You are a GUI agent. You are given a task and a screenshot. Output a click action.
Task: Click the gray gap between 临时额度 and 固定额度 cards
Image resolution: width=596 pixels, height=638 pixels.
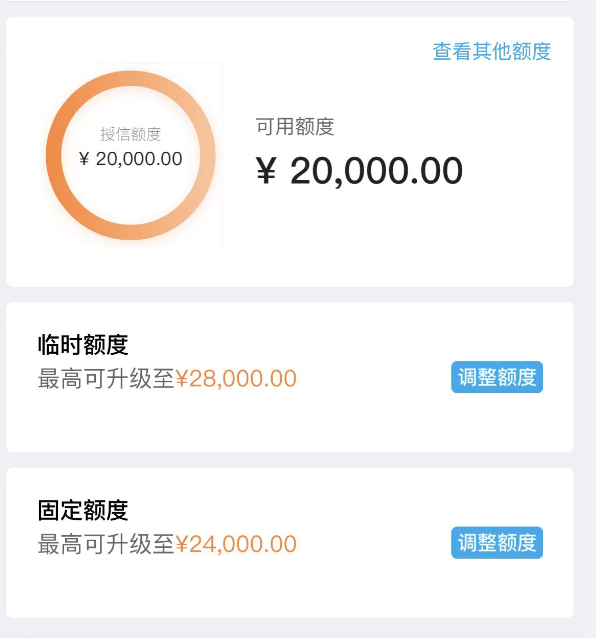[x=290, y=460]
